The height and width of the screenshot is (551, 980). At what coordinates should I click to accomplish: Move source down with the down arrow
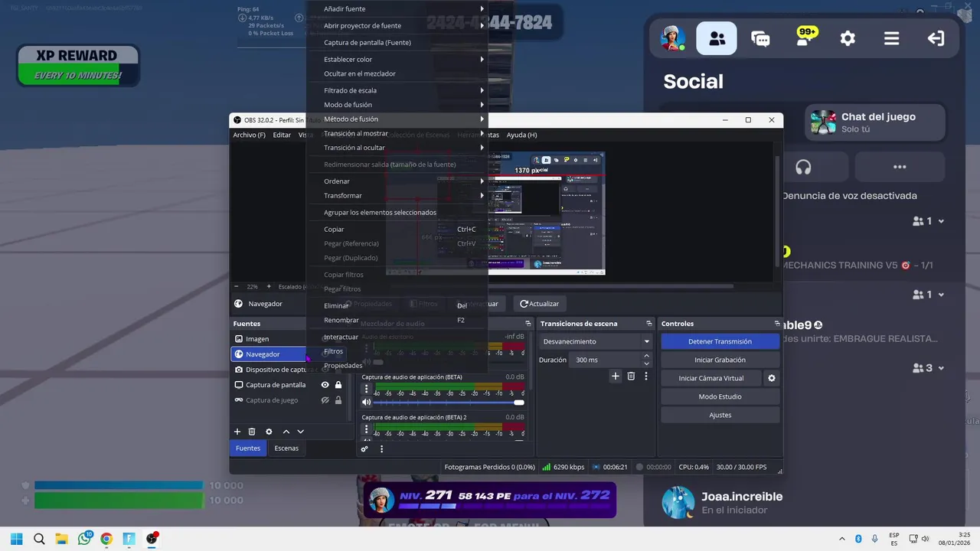click(x=300, y=432)
